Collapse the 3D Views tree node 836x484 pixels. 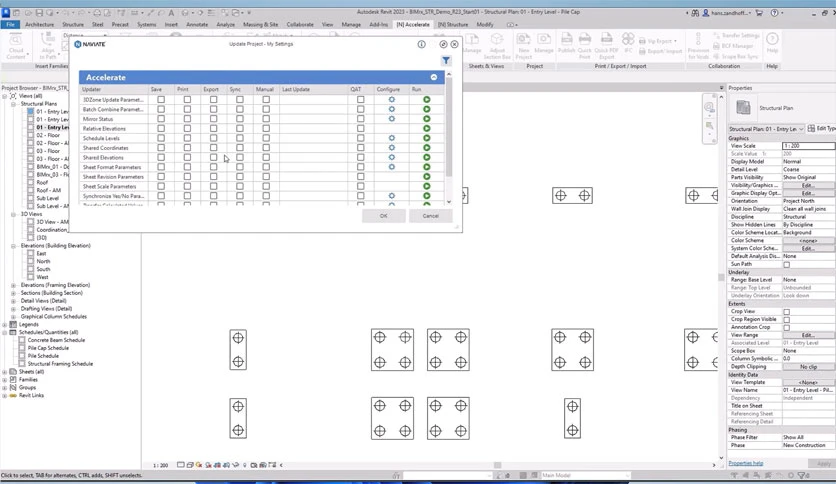(13, 214)
